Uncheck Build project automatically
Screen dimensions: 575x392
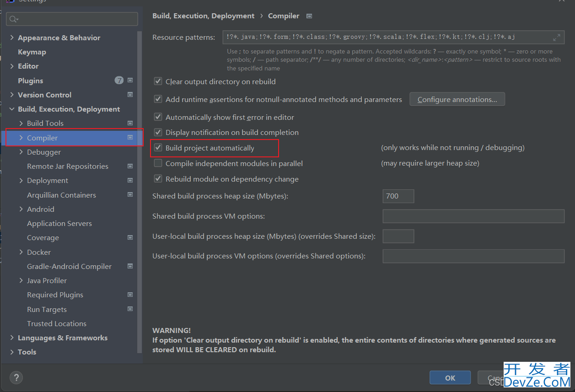pos(158,148)
